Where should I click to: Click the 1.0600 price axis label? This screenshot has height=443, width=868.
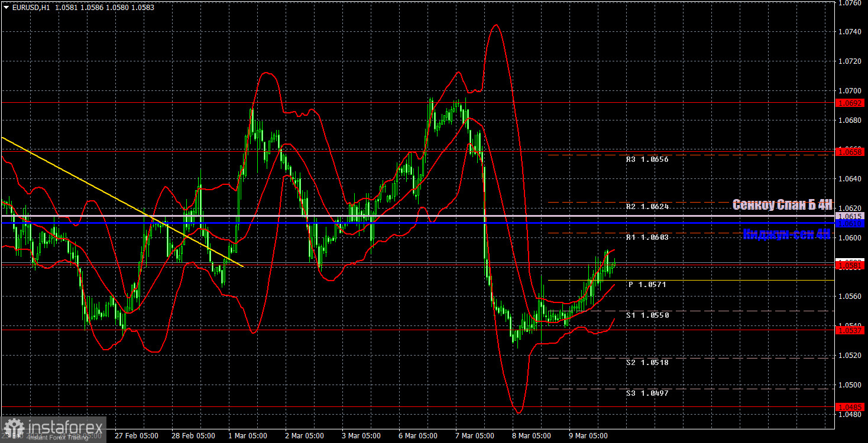pos(850,238)
